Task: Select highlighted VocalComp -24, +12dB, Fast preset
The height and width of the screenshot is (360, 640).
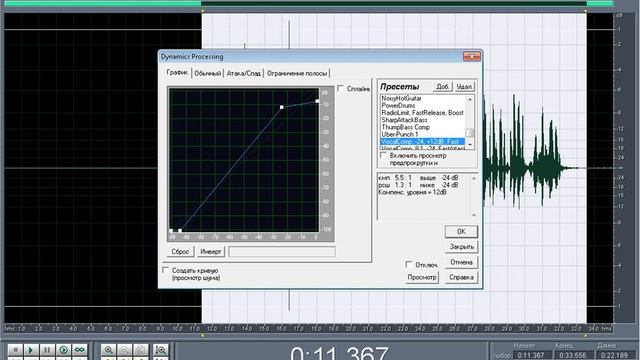Action: pyautogui.click(x=422, y=142)
